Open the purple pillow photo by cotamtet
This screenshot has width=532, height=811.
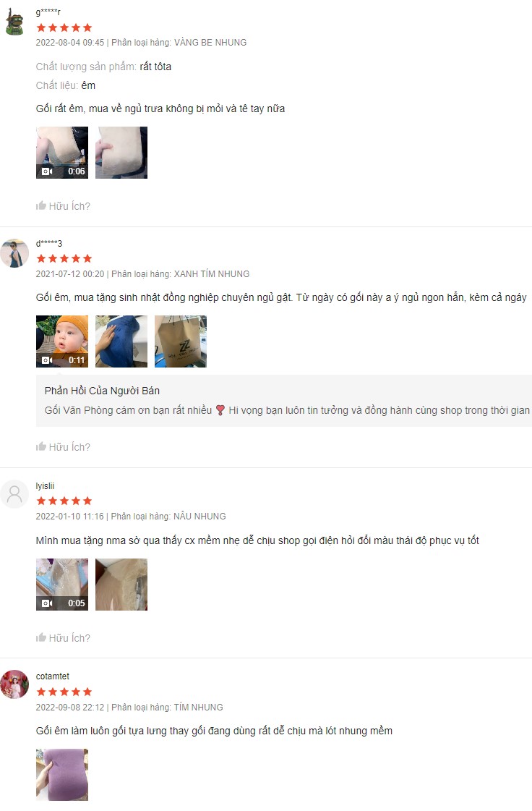tap(62, 775)
